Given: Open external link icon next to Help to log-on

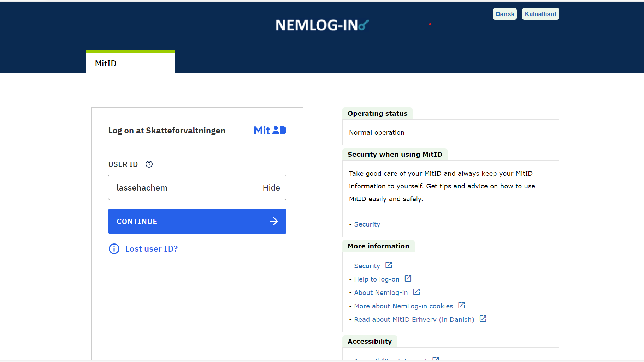Looking at the screenshot, I should pos(408,278).
